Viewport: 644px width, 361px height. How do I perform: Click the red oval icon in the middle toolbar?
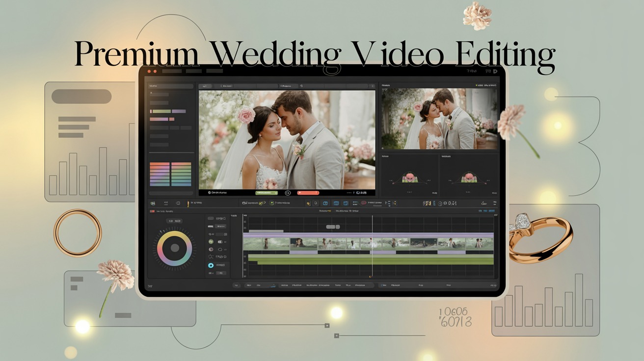pyautogui.click(x=364, y=203)
